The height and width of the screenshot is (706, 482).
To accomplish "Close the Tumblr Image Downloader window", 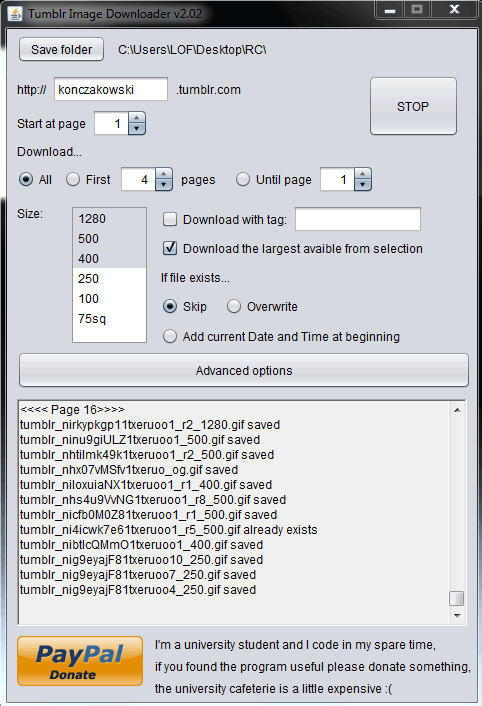I will pyautogui.click(x=455, y=9).
